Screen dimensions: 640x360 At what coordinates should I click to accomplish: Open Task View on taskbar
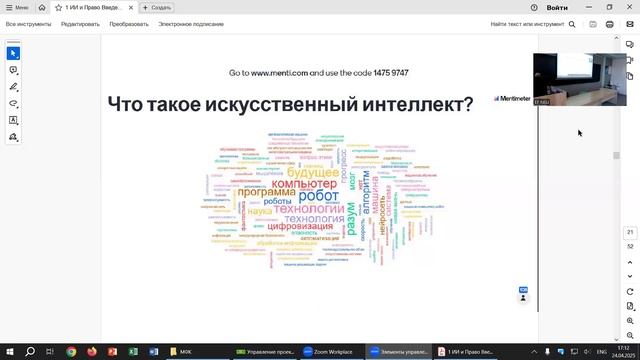(50, 351)
